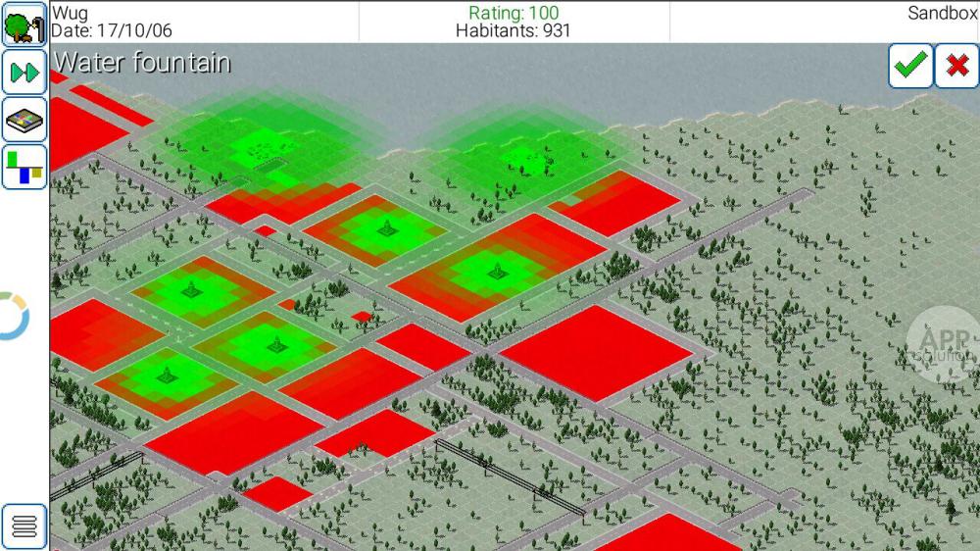Open the city statistics bar chart

(24, 167)
